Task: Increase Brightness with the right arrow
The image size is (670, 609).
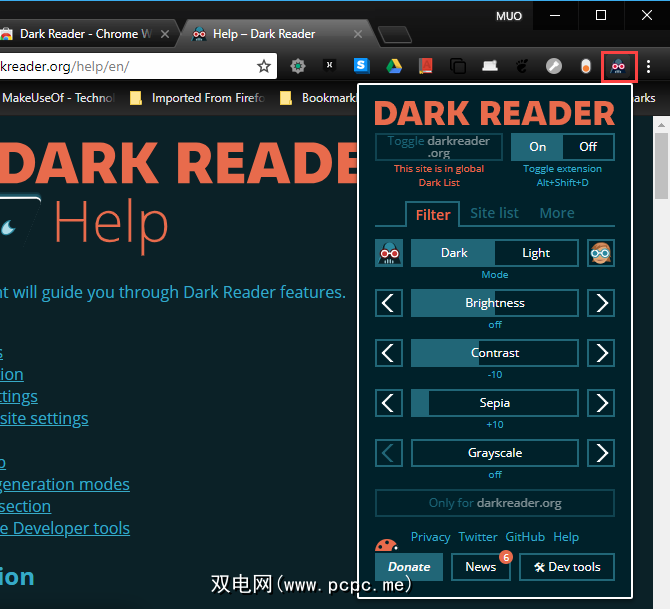Action: point(601,303)
